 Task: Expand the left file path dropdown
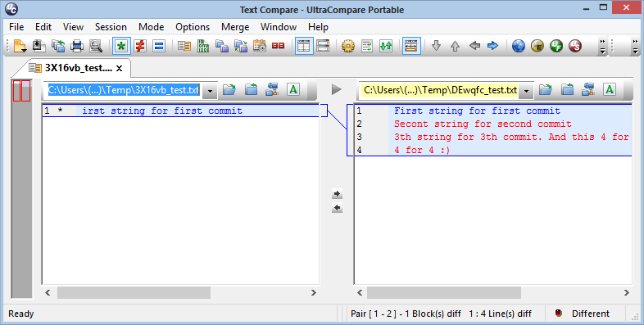pos(210,91)
